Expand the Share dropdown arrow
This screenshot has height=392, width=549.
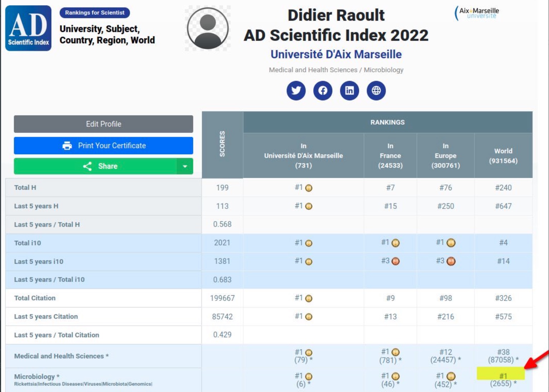pos(185,166)
